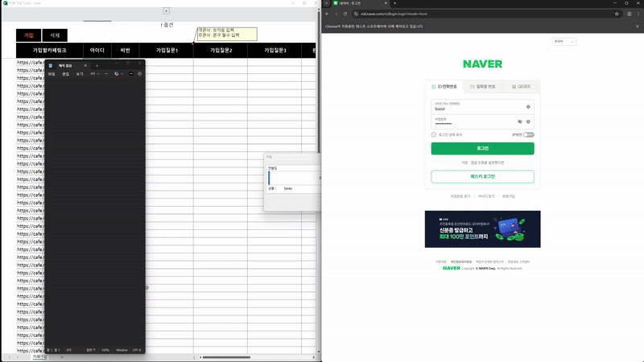Screen dimensions: 644x362
Task: Open the 보기 menu in Notepad
Action: click(x=80, y=74)
